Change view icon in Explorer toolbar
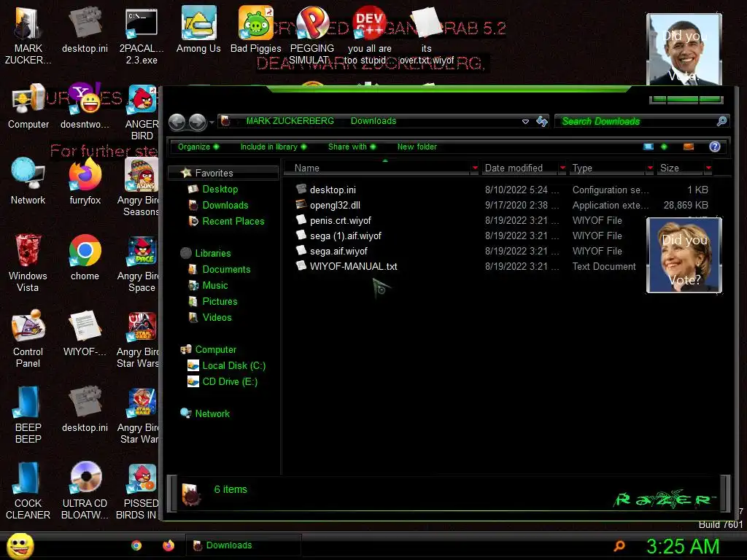Viewport: 747px width, 560px height. 649,147
